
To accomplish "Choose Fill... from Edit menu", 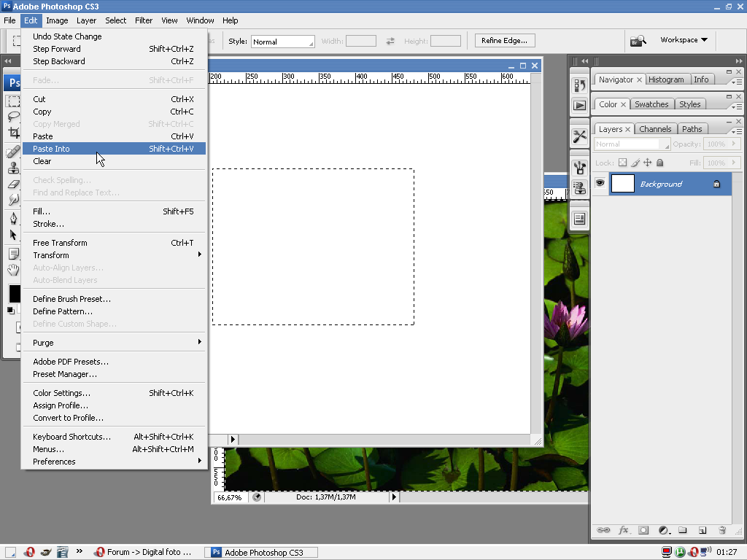I will 114,211.
